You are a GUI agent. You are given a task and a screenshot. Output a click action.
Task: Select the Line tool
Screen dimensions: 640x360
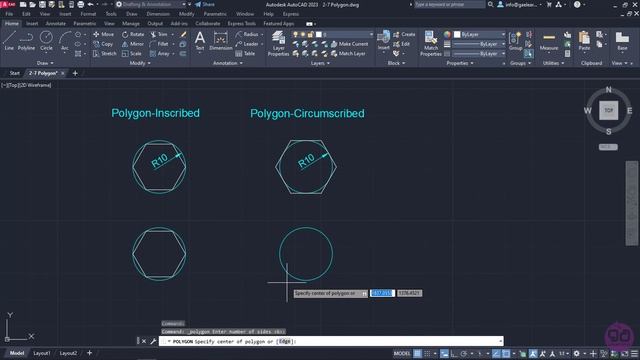pyautogui.click(x=9, y=41)
